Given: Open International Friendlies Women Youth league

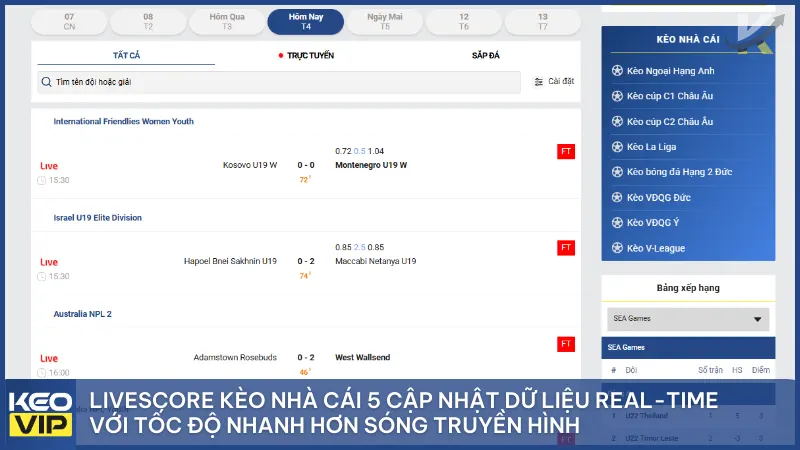Looking at the screenshot, I should point(123,121).
